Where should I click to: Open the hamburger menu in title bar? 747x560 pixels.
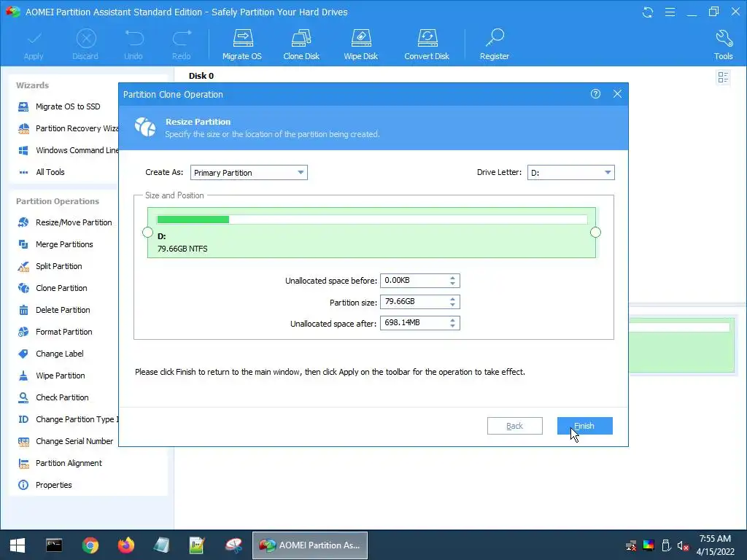click(x=670, y=12)
